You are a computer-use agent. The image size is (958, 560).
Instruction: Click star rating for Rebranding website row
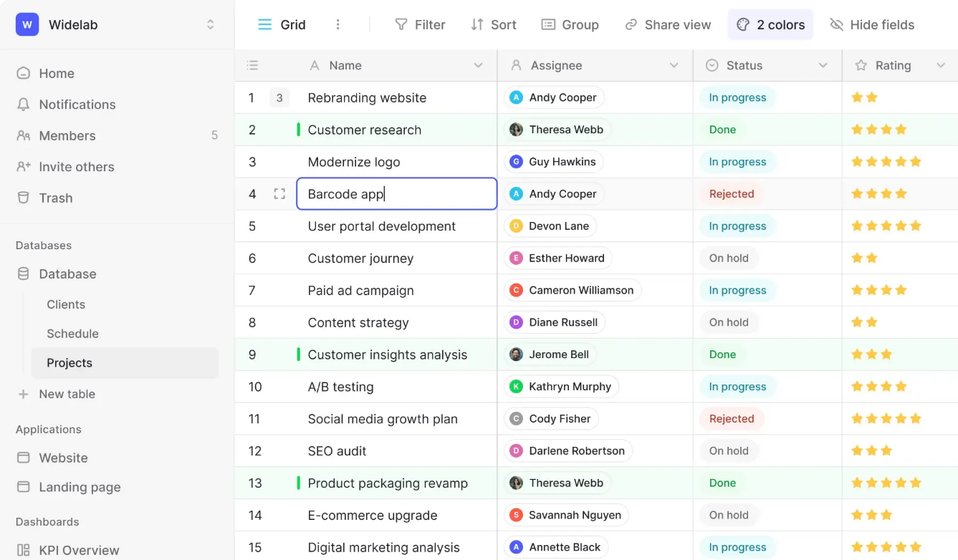click(x=864, y=98)
